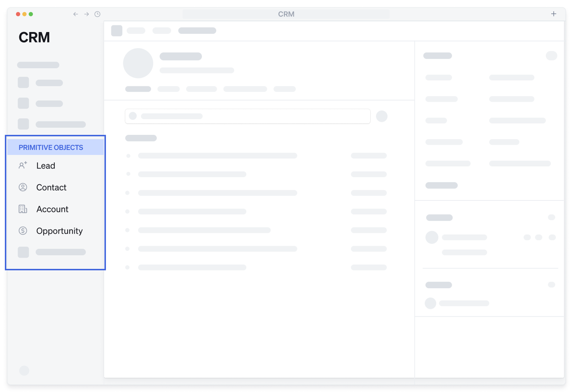573x392 pixels.
Task: Click first highlighted tab under profile header
Action: tap(138, 89)
